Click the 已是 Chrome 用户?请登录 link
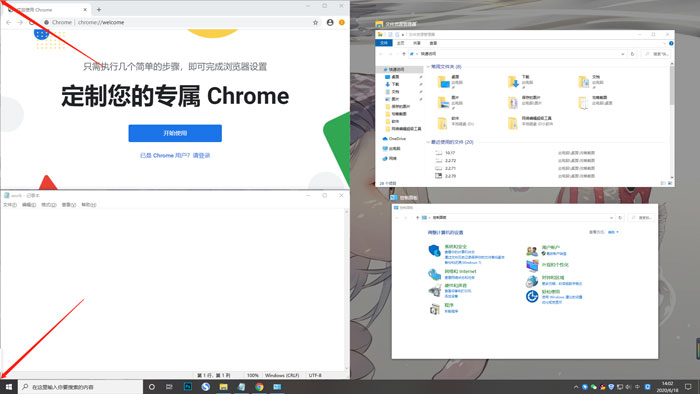This screenshot has height=394, width=700. 175,155
